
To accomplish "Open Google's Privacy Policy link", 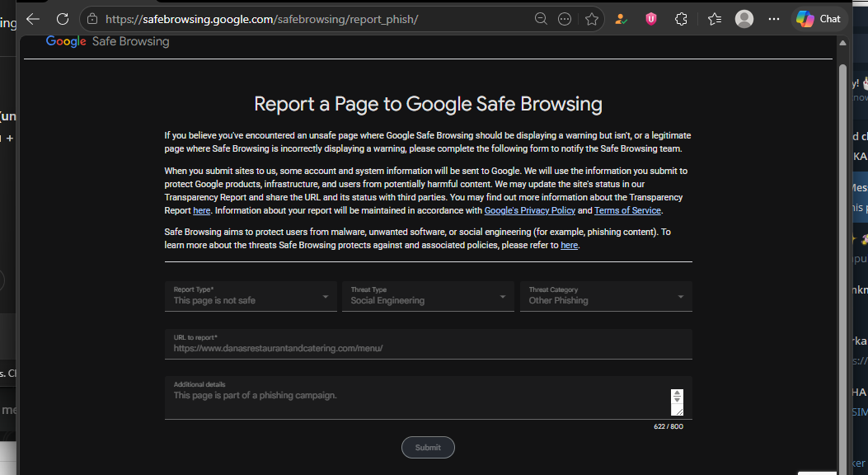I will point(530,210).
